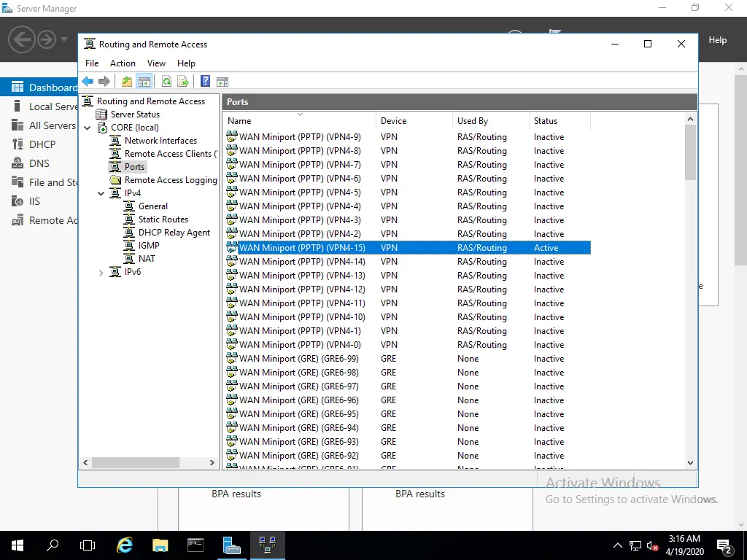Open Task View from taskbar
This screenshot has height=560, width=747.
[x=88, y=545]
